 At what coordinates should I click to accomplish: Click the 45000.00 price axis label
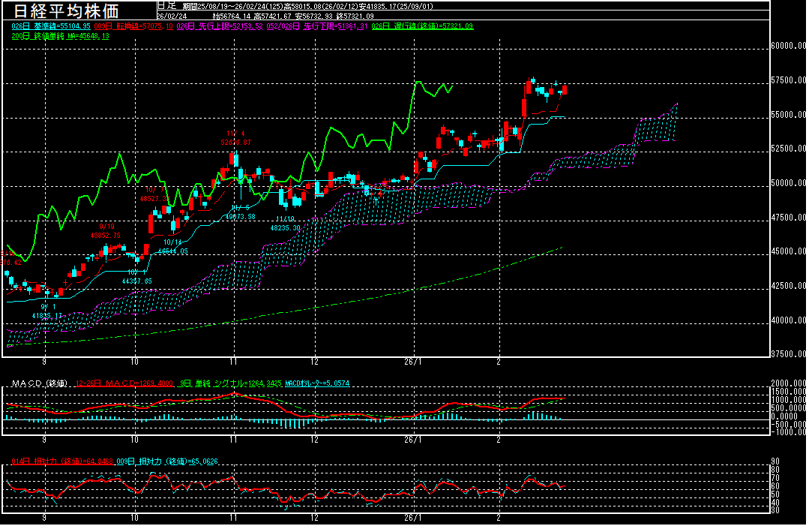tap(789, 252)
